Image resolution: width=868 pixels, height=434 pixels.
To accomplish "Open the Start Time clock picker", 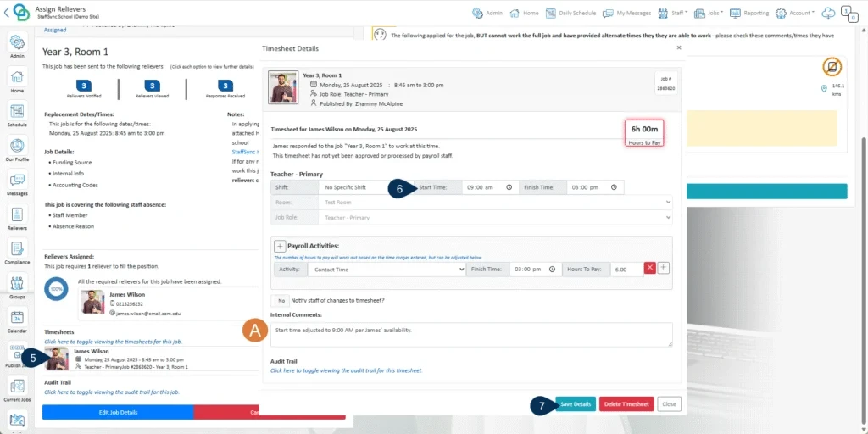I will pos(509,187).
